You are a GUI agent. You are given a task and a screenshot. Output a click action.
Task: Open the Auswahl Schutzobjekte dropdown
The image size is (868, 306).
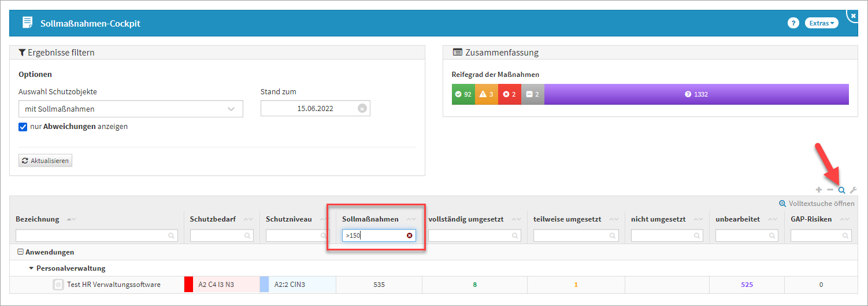pos(131,109)
